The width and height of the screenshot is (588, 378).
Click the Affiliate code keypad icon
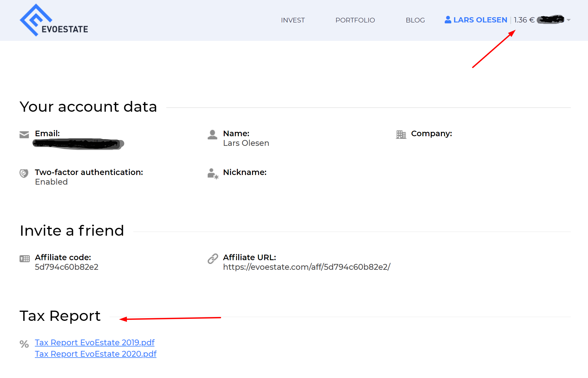pos(24,258)
